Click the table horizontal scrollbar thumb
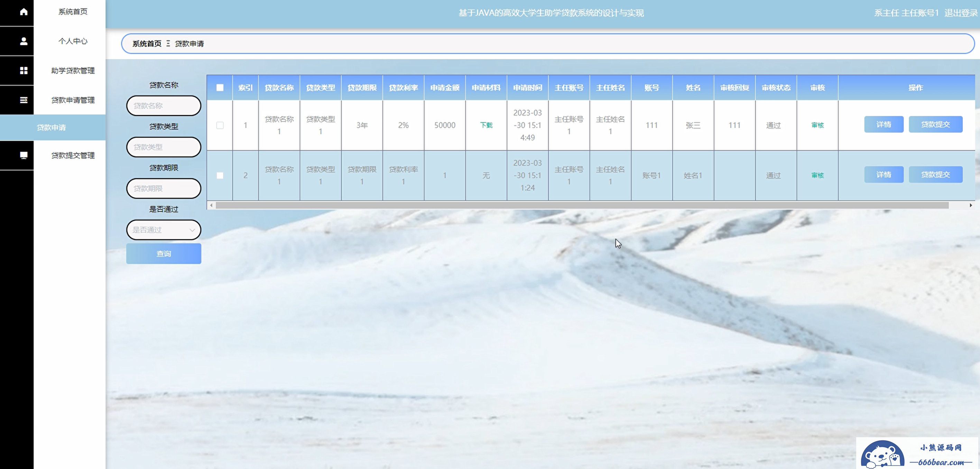The height and width of the screenshot is (469, 980). coord(582,205)
